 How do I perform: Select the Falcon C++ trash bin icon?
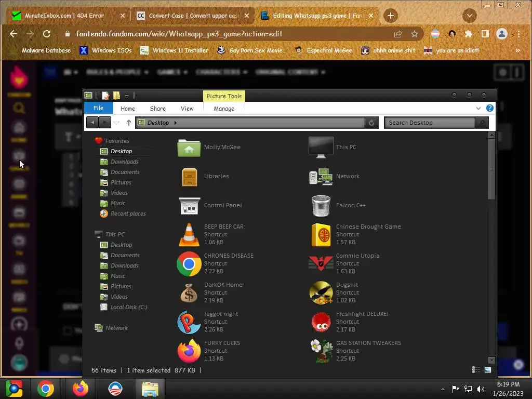coord(321,206)
